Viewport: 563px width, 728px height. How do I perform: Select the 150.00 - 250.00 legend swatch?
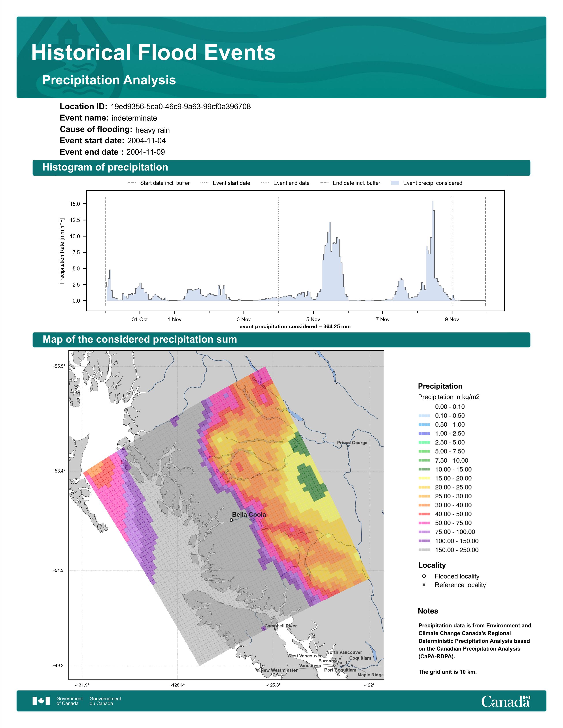(x=424, y=550)
